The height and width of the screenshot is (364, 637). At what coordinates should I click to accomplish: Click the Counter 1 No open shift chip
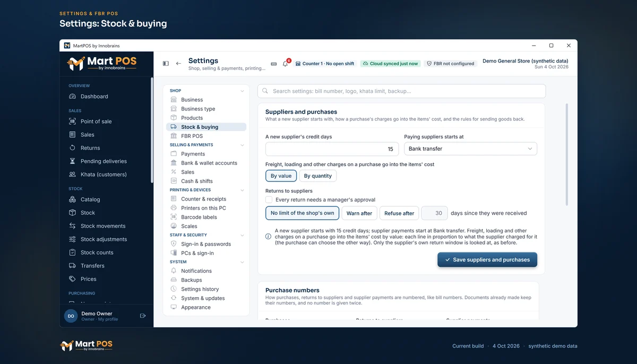point(325,64)
